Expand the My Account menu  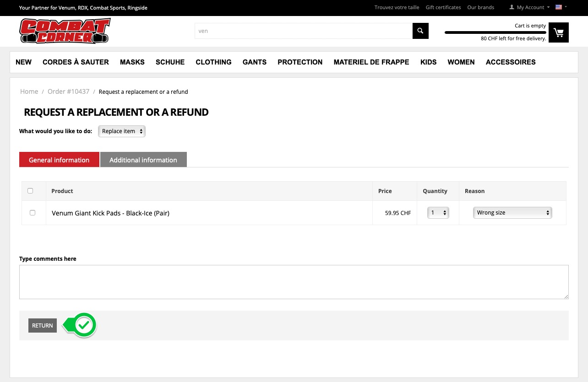click(530, 7)
